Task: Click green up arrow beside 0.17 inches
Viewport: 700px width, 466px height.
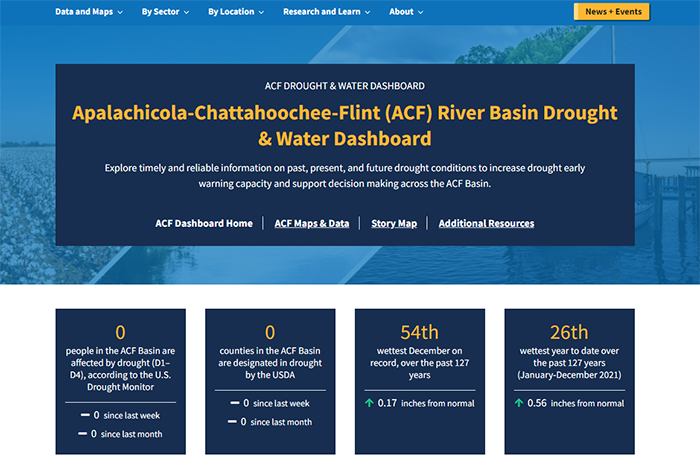Action: click(x=369, y=403)
